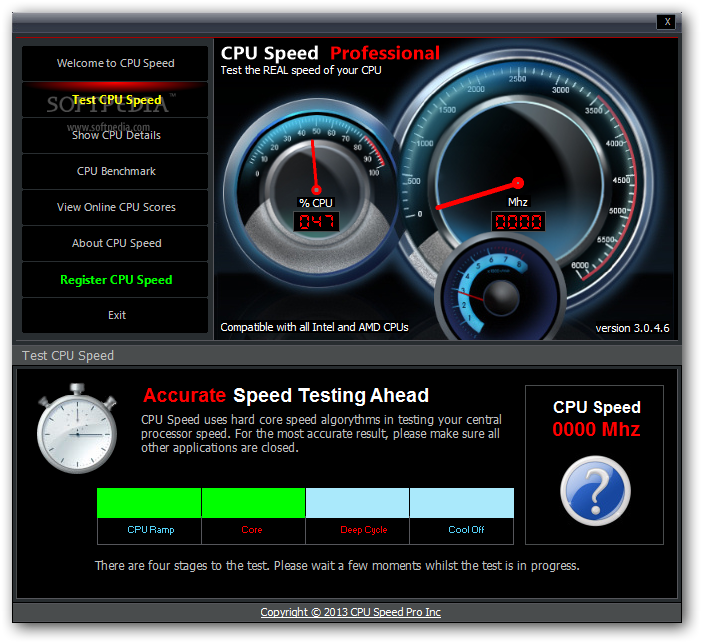Screen dimensions: 702x643
Task: Click the 'Test CPU Speed' section header
Action: (x=68, y=356)
